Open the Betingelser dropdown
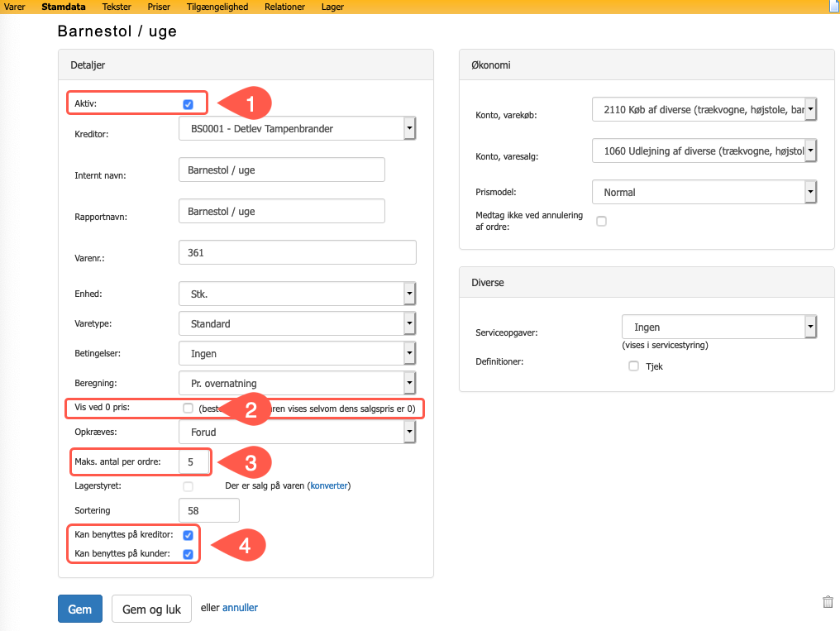 298,353
